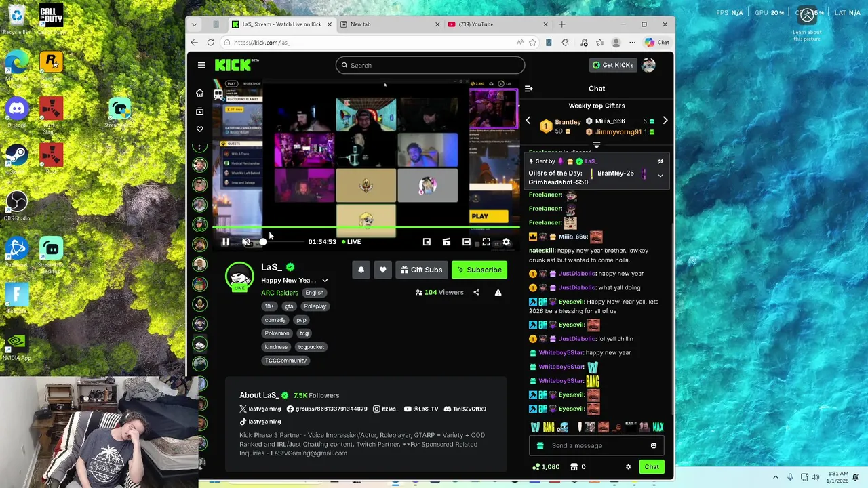
Task: Show previous weekly top gifters
Action: coord(528,121)
